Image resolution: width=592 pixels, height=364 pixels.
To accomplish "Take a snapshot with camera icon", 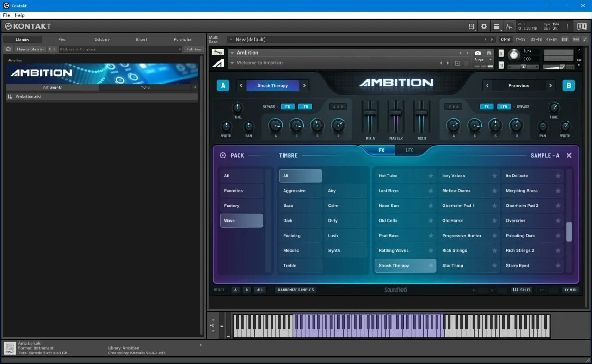I will click(x=477, y=53).
